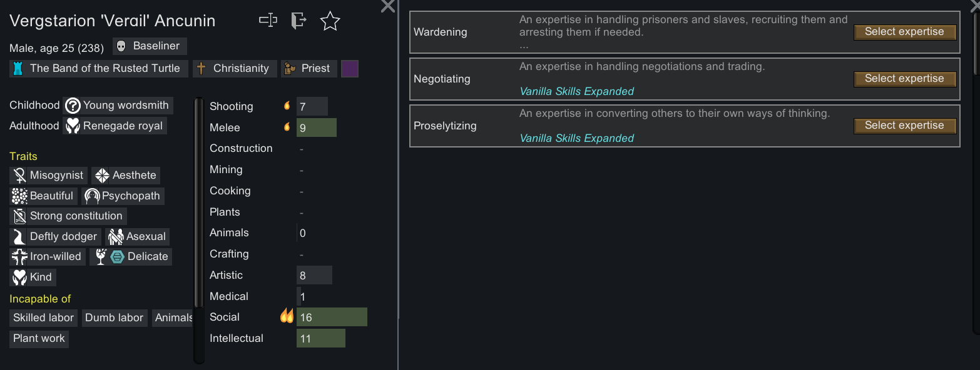Click the rename pawn icon
Screen dimensions: 980x370
(268, 21)
